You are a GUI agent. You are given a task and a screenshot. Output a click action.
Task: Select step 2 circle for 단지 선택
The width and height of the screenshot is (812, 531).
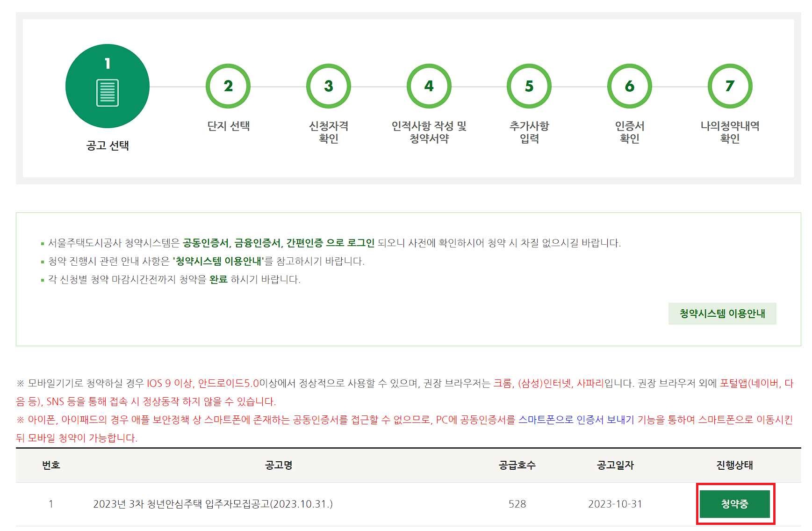pos(228,86)
